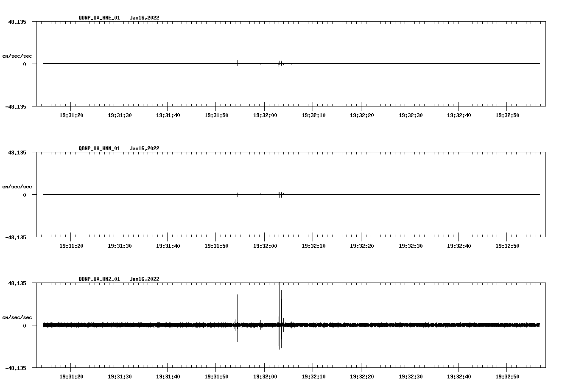This screenshot has width=576, height=392.
Task: Click the small spike cluster on HNN trace
Action: click(x=281, y=194)
